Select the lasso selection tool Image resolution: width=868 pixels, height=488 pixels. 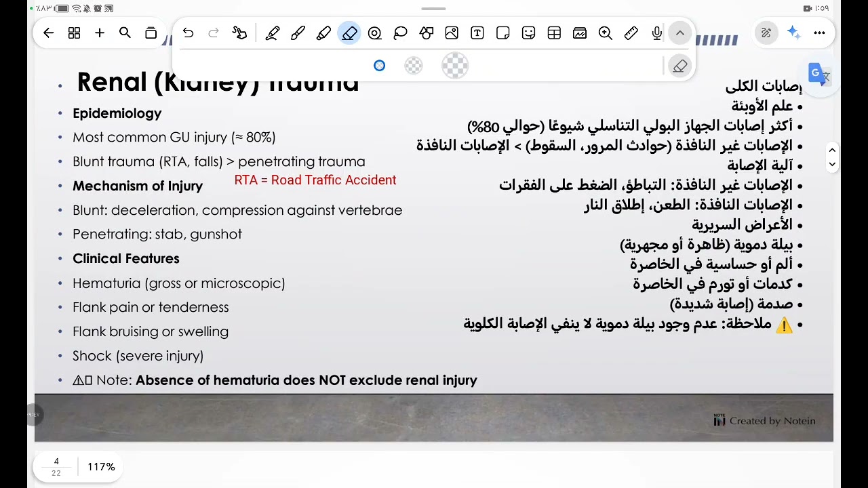coord(400,33)
